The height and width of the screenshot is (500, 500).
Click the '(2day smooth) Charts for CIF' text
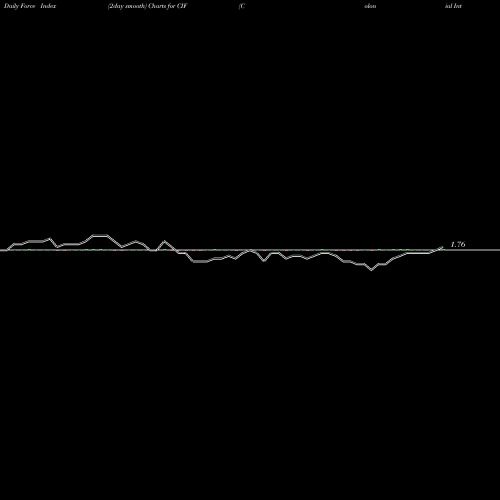click(x=148, y=6)
